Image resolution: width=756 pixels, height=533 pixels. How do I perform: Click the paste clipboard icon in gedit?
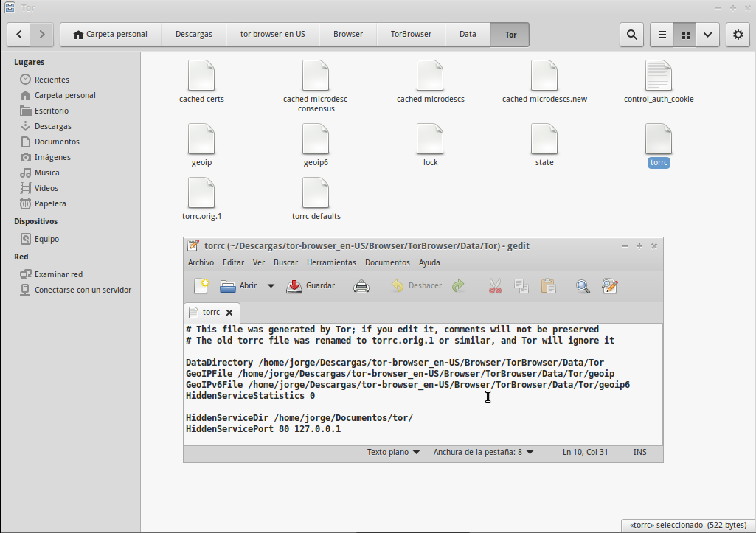point(548,286)
